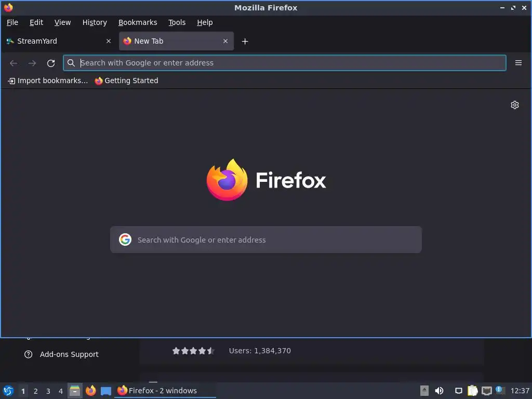Switch to workspace 2
This screenshot has width=532, height=399.
pos(36,391)
